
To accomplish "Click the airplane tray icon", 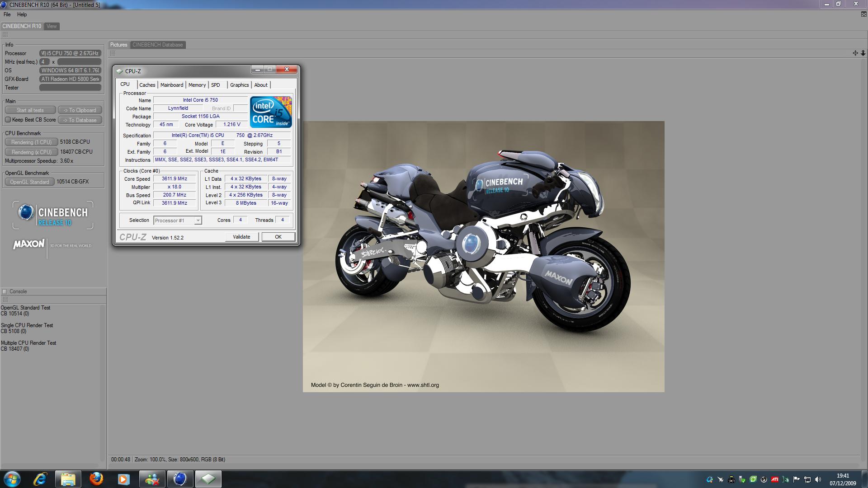I will [x=721, y=479].
